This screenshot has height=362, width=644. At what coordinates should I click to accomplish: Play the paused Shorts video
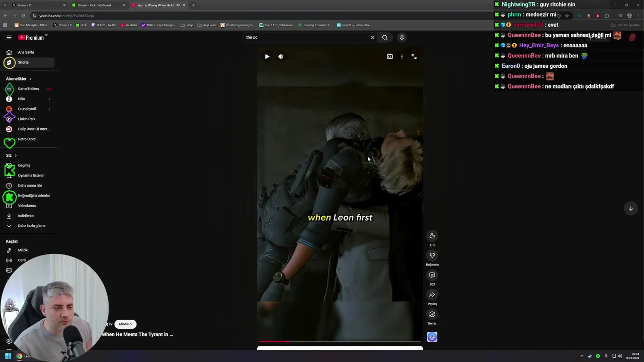(267, 57)
